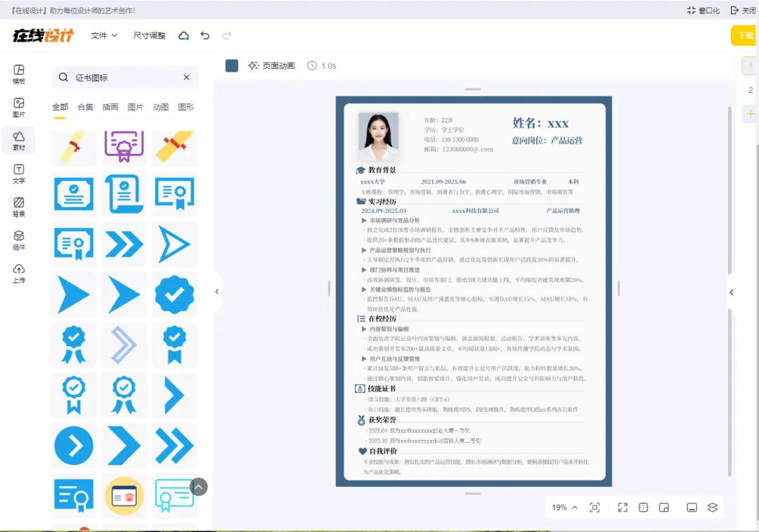
Task: Switch to the 图形 tab
Action: 186,107
